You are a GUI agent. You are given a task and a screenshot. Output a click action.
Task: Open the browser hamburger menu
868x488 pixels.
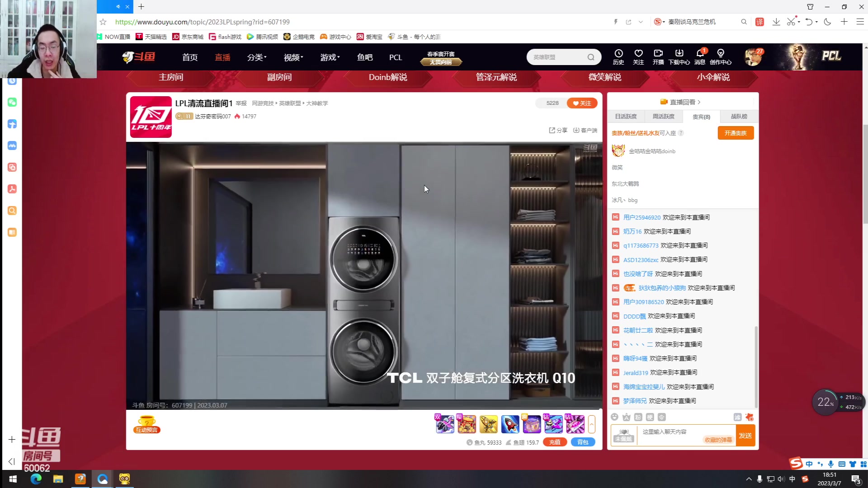click(860, 22)
